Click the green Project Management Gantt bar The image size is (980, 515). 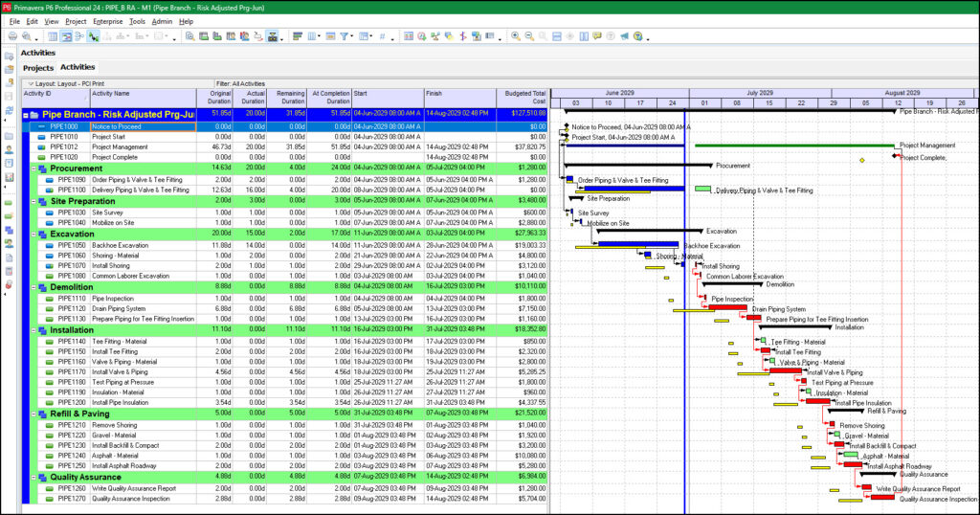point(794,146)
